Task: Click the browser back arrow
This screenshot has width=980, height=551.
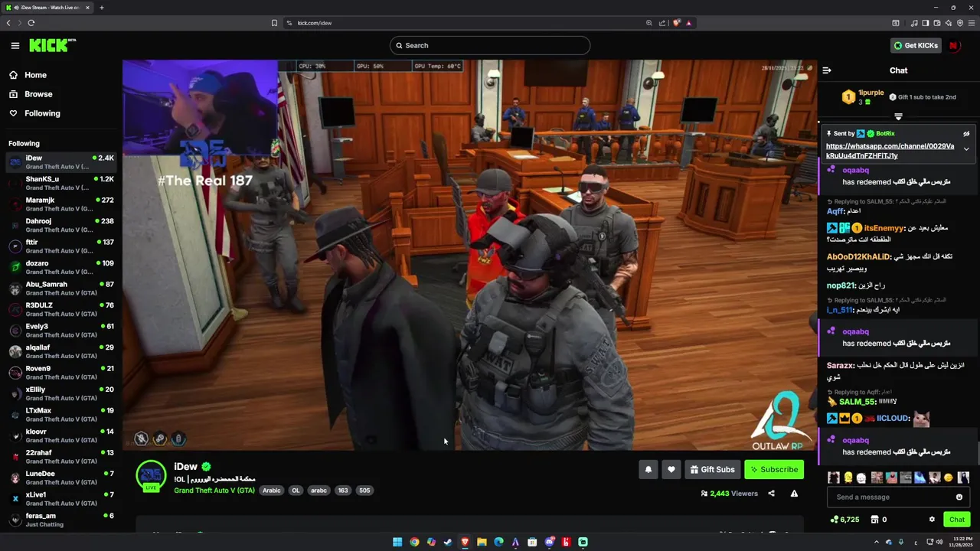Action: point(8,23)
